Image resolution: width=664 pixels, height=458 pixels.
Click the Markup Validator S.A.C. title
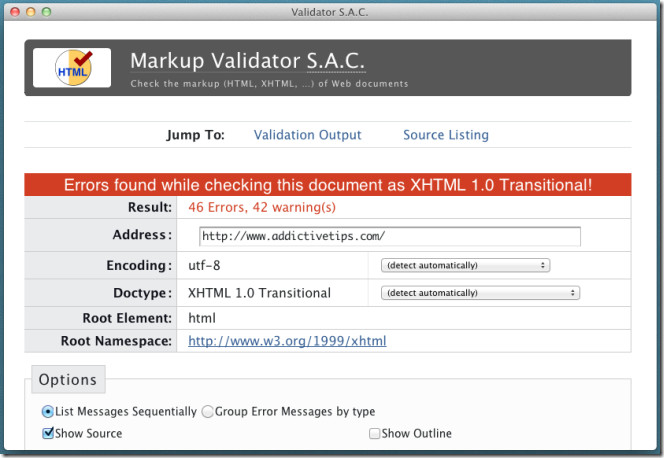tap(247, 61)
